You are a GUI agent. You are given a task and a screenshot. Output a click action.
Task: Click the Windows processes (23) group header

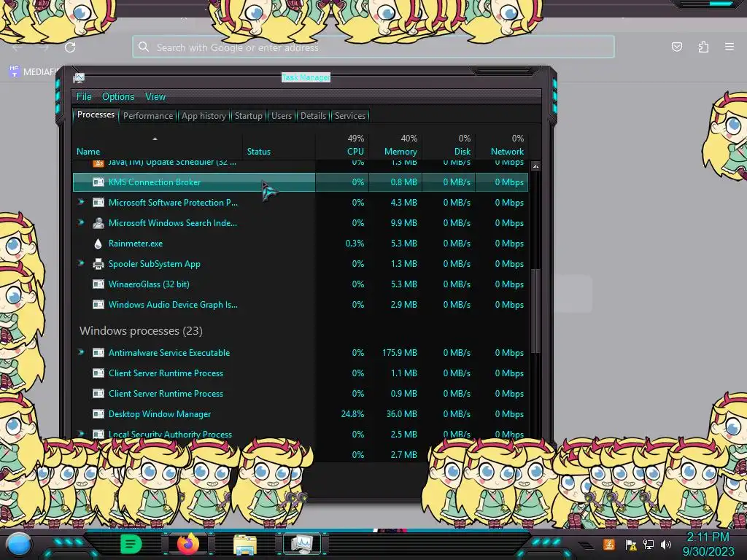click(141, 331)
